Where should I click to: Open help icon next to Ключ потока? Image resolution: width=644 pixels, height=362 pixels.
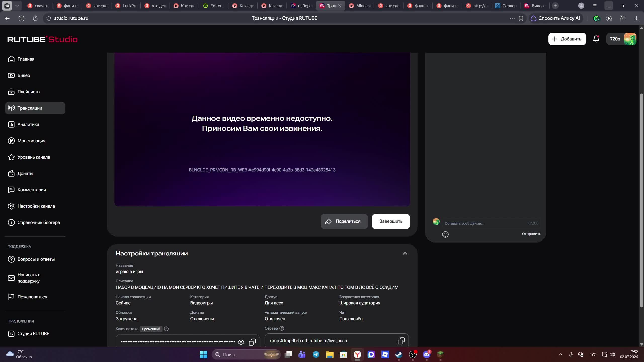(x=166, y=329)
